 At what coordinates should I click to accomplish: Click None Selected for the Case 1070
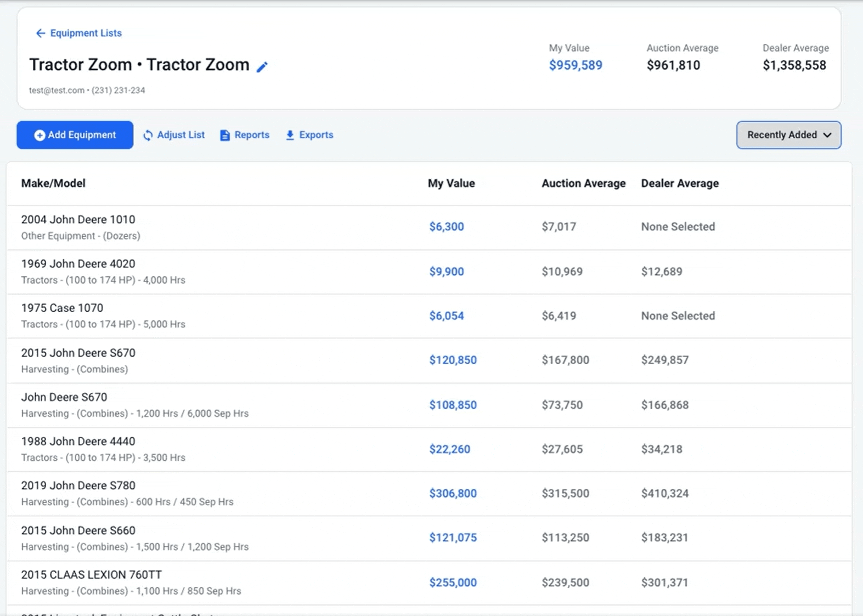(x=678, y=316)
